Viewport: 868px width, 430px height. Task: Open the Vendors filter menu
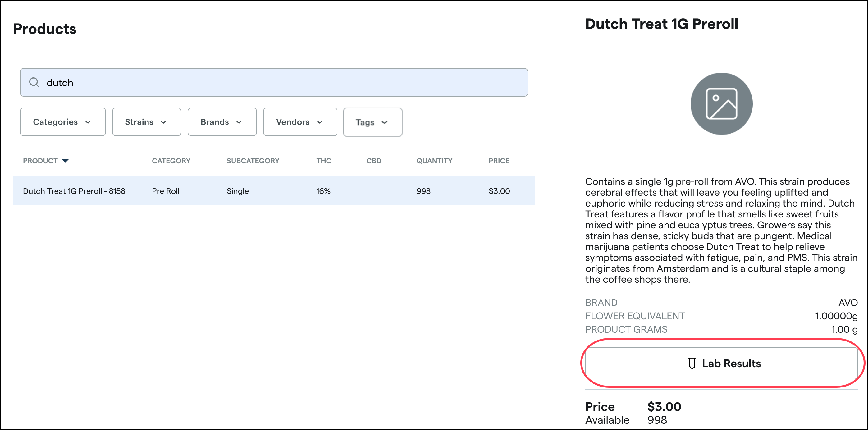(300, 122)
